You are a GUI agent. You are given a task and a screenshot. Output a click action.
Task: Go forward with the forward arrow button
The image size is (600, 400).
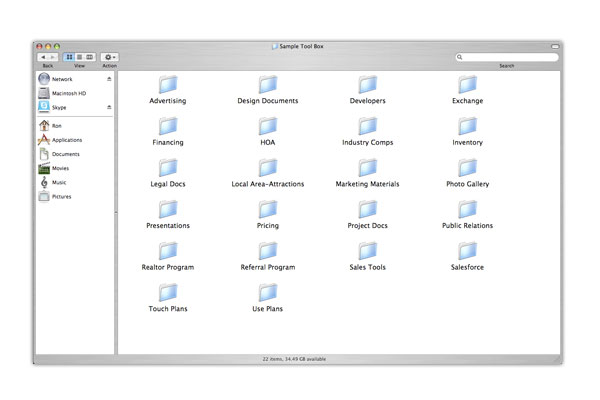tap(53, 57)
